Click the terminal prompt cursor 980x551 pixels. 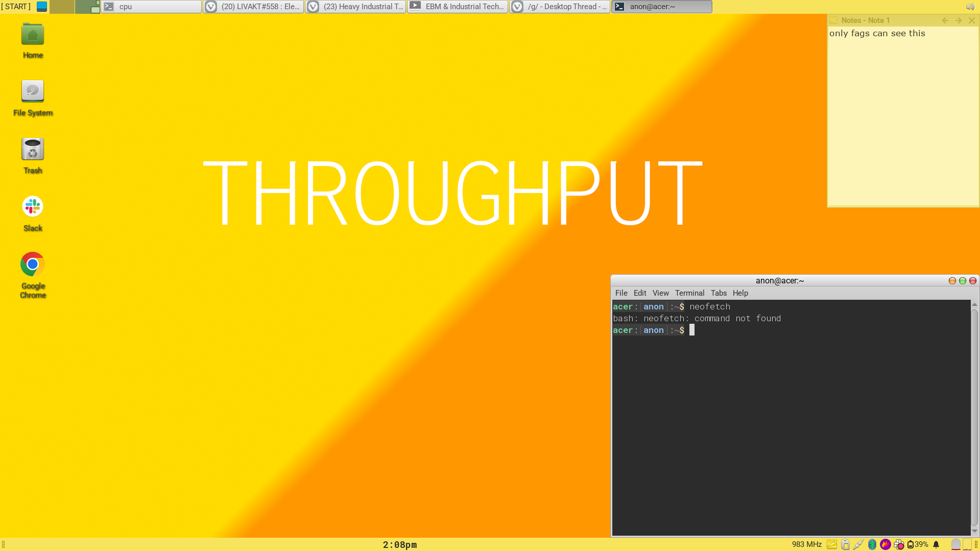pyautogui.click(x=692, y=330)
